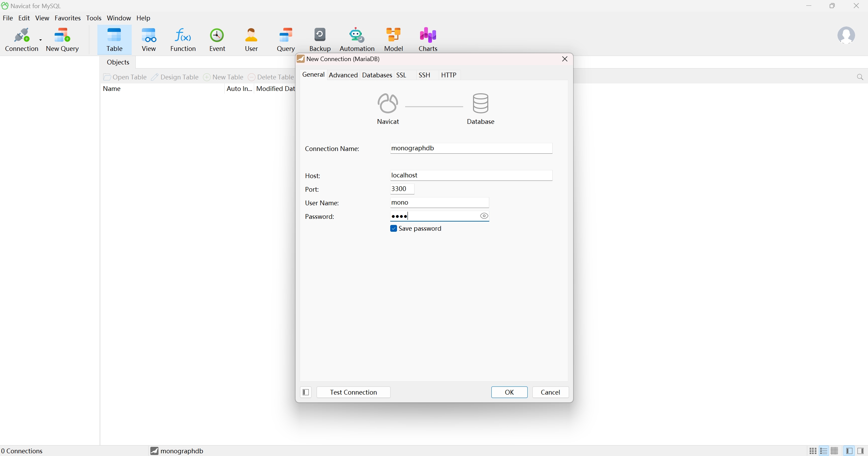Expand the Connection dropdown arrow
The image size is (868, 456).
[41, 40]
